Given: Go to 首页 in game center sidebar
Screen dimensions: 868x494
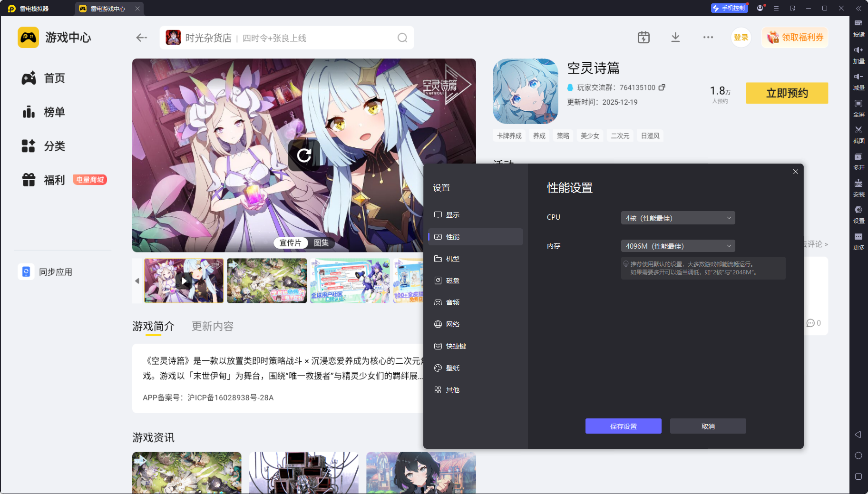Looking at the screenshot, I should 43,78.
